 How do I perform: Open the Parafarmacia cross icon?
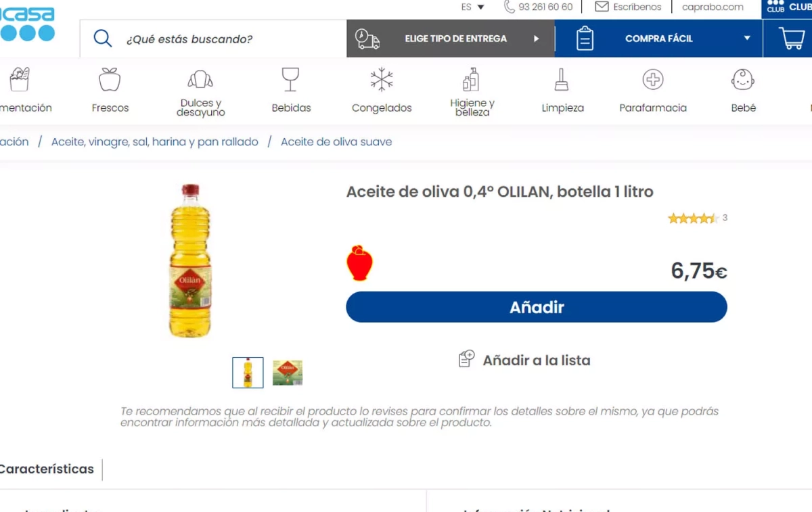[x=653, y=80]
